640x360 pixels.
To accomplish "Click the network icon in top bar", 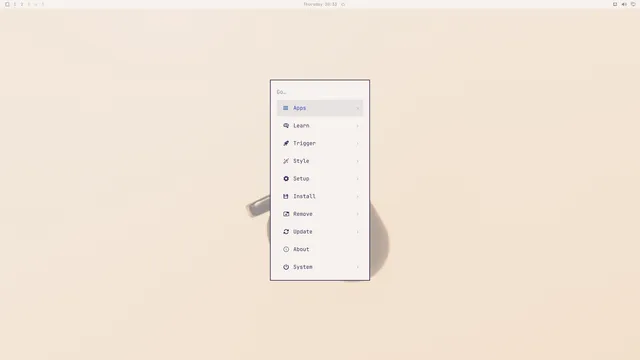I will click(633, 4).
